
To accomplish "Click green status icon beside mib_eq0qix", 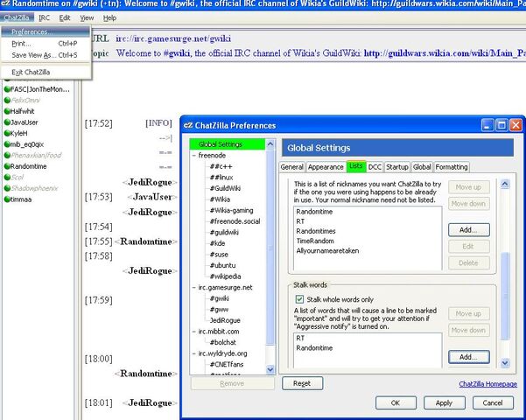I will point(7,144).
